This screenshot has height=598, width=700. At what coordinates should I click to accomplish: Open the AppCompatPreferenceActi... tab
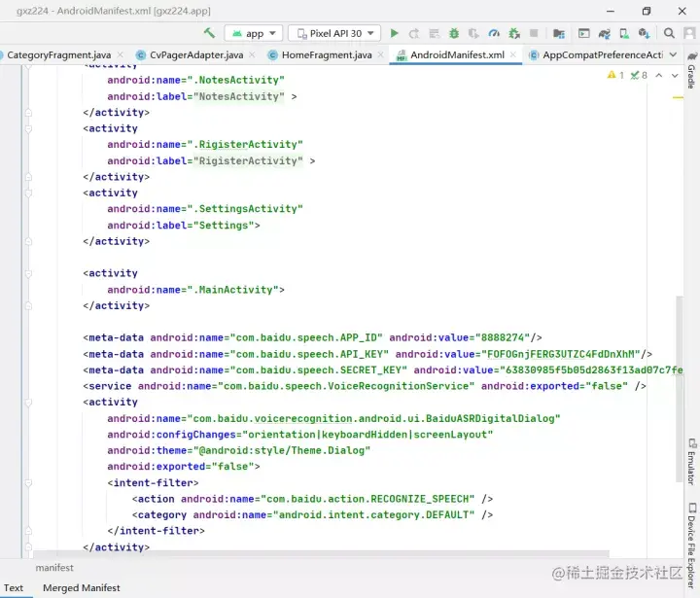[597, 54]
